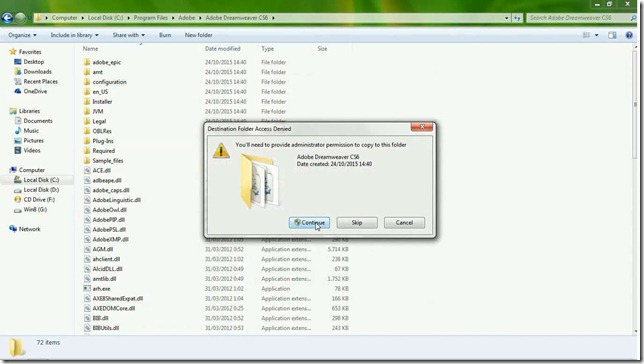Screen dimensions: 644x364
Task: Click Burn in the toolbar
Action: pos(165,35)
